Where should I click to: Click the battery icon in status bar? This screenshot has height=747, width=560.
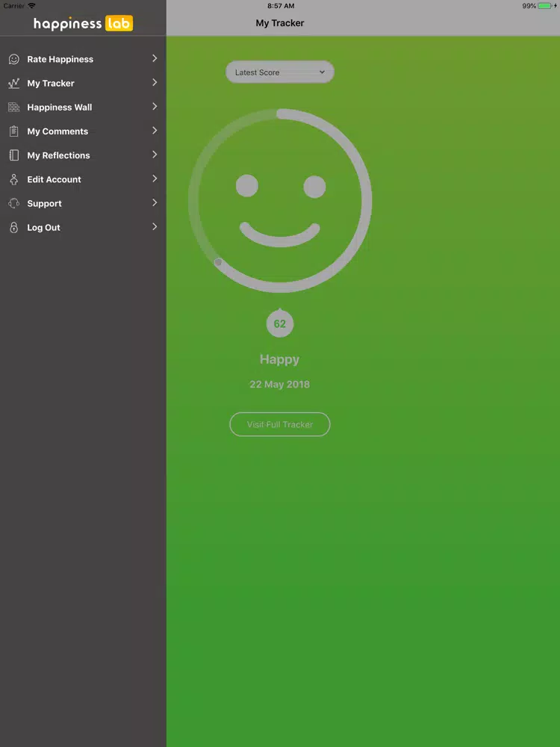[547, 6]
